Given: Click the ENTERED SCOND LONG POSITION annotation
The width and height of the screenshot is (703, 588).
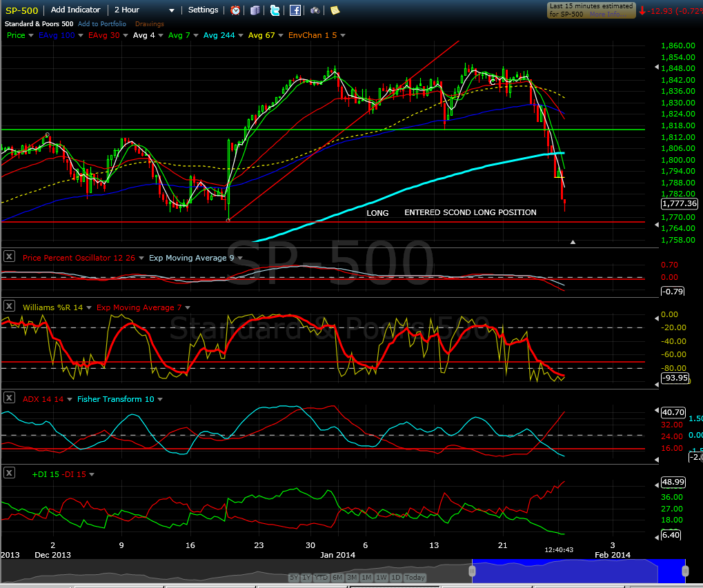Looking at the screenshot, I should point(471,212).
